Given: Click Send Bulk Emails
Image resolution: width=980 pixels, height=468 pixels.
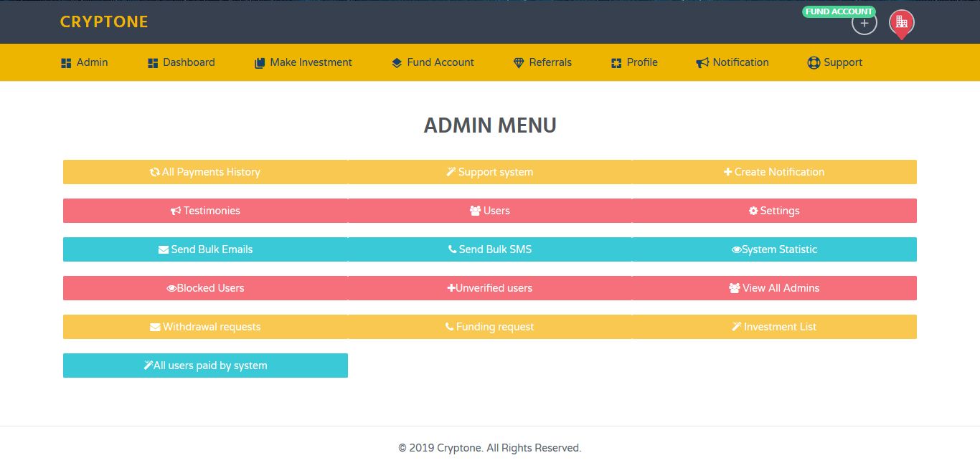Looking at the screenshot, I should point(205,249).
